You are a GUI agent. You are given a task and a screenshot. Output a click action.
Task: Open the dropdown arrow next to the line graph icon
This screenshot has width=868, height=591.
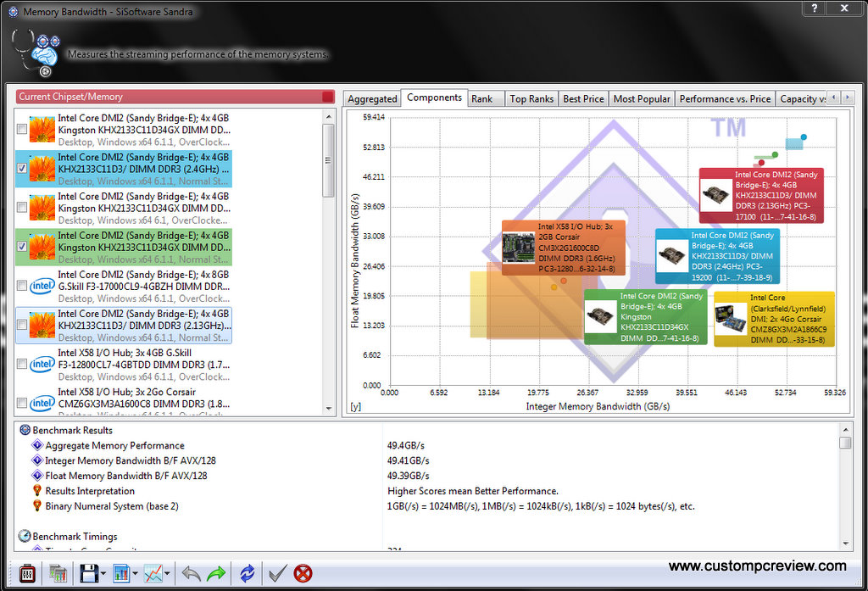(x=167, y=574)
